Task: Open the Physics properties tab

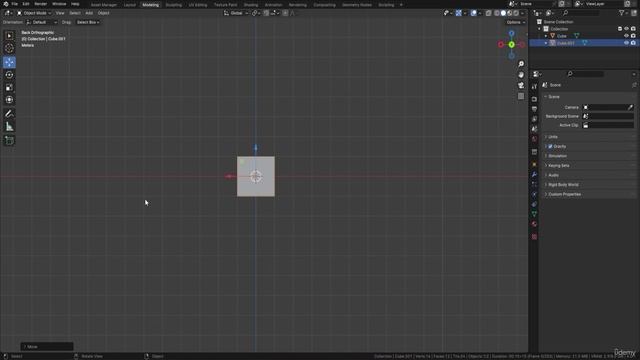Action: pos(534,194)
